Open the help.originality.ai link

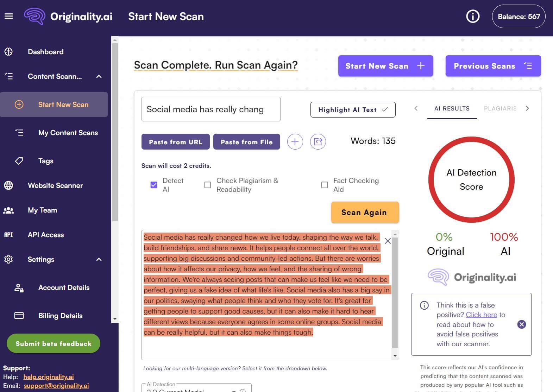tap(49, 377)
